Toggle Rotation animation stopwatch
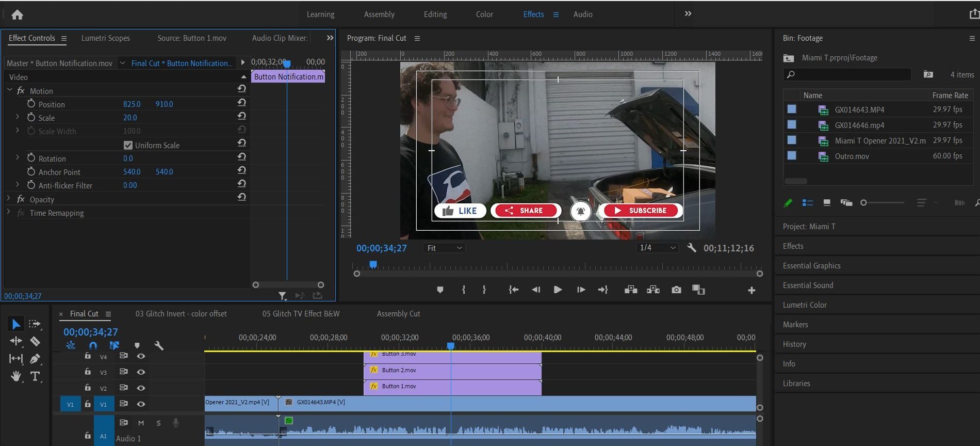The image size is (980, 446). coord(31,158)
